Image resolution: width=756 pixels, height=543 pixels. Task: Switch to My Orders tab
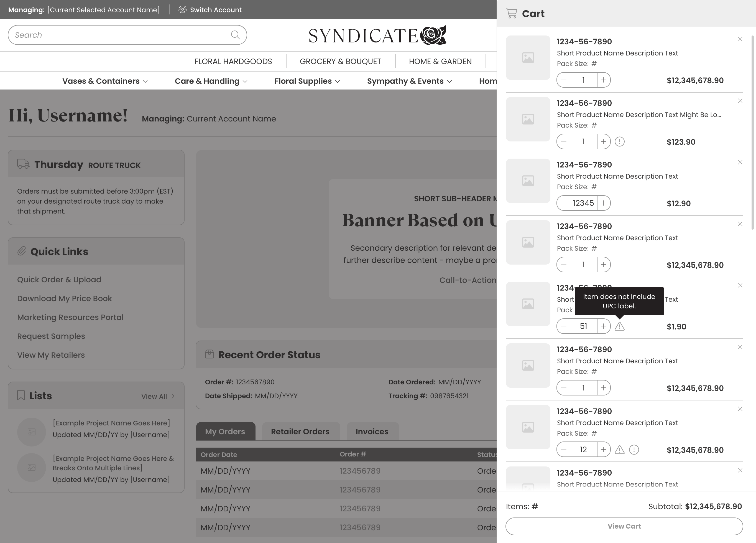(x=226, y=431)
